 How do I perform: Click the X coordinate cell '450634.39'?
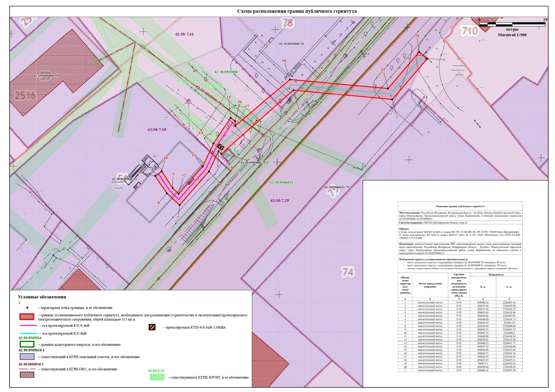pos(483,323)
